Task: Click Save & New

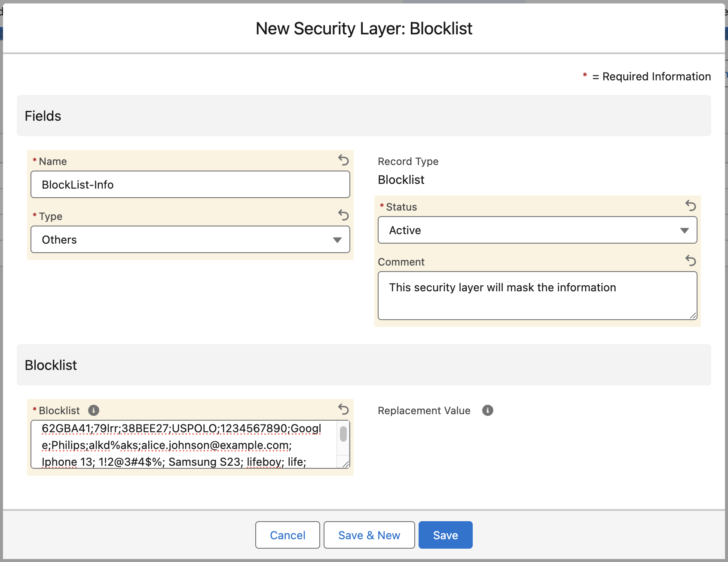Action: [369, 535]
